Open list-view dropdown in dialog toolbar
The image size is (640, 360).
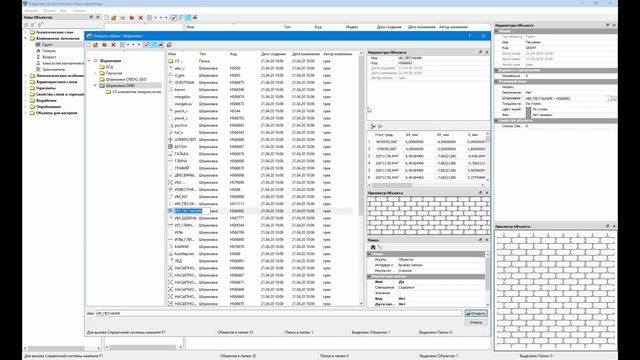[x=128, y=45]
